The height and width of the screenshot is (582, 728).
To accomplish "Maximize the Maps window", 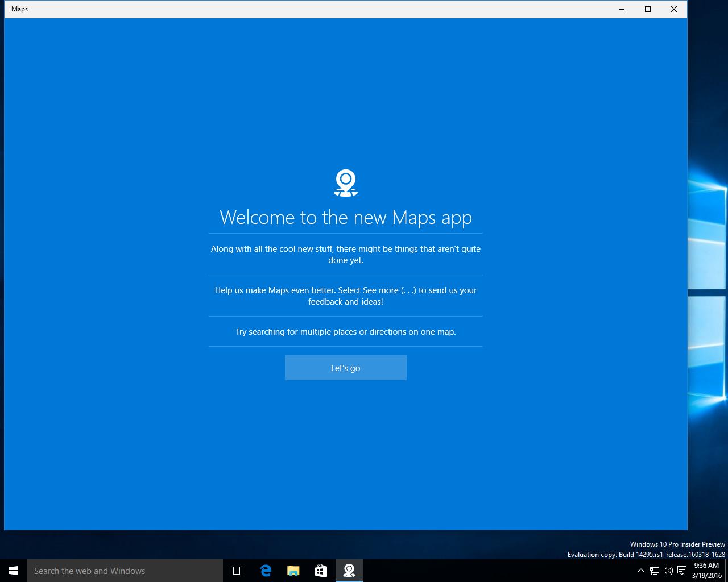I will [x=648, y=9].
